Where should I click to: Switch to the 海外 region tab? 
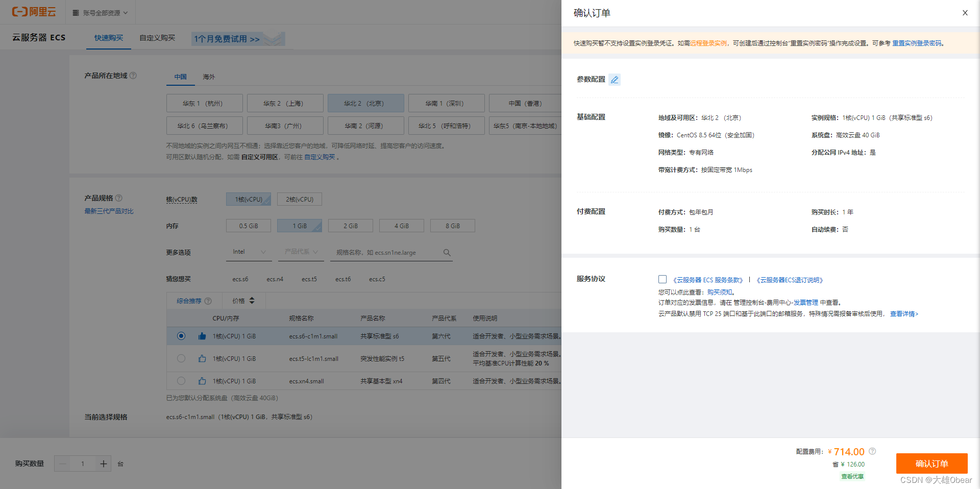tap(209, 77)
